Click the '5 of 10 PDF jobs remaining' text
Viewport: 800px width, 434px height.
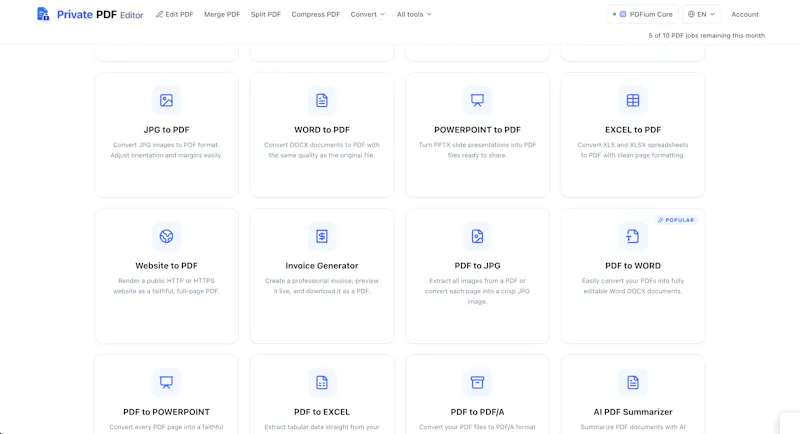pyautogui.click(x=707, y=35)
